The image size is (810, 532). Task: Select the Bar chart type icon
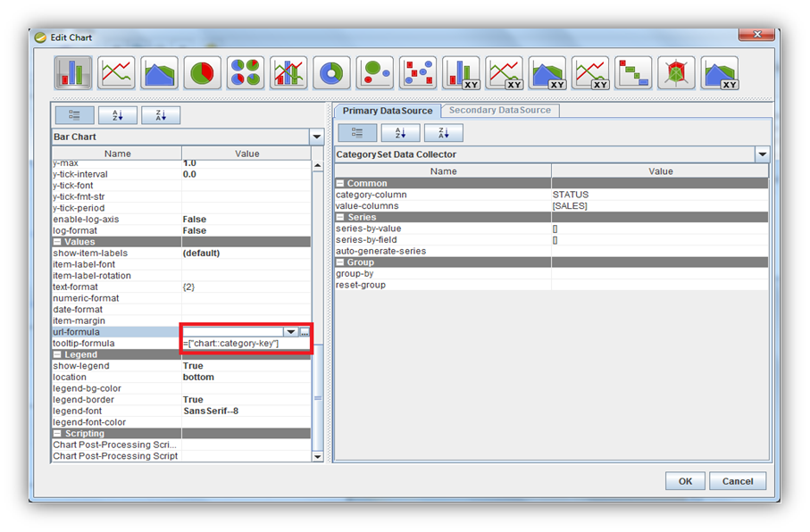pos(73,73)
